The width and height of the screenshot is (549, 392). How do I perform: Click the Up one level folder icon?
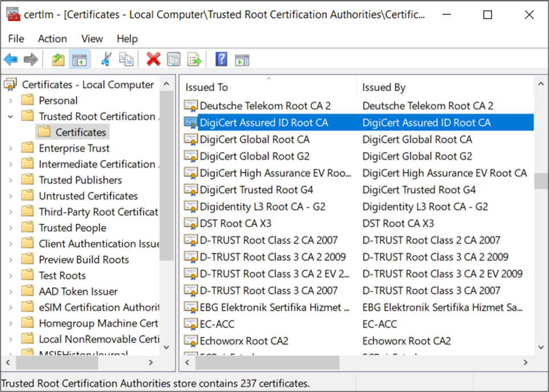58,59
